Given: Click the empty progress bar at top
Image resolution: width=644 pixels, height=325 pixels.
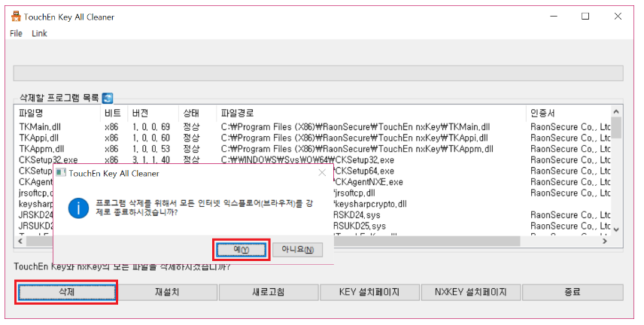Looking at the screenshot, I should (318, 73).
